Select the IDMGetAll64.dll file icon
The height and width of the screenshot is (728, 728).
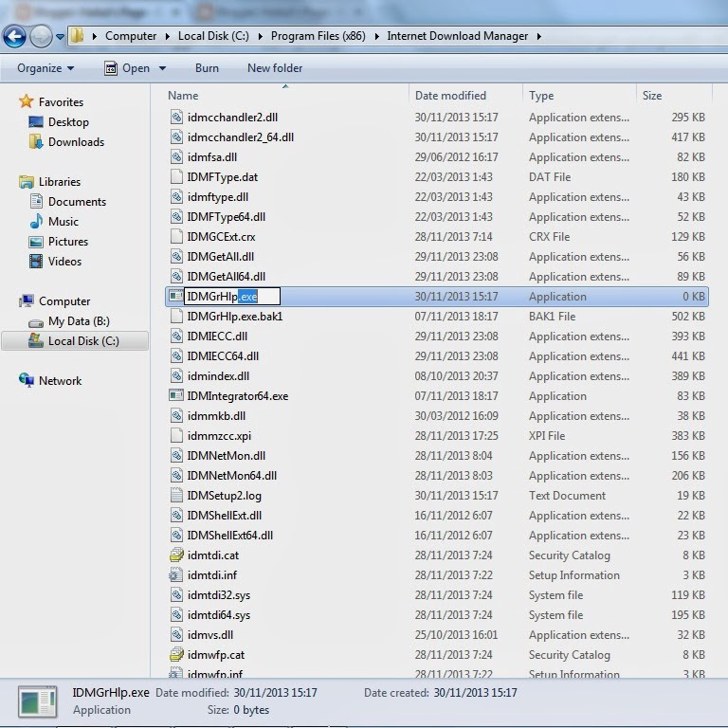point(176,276)
